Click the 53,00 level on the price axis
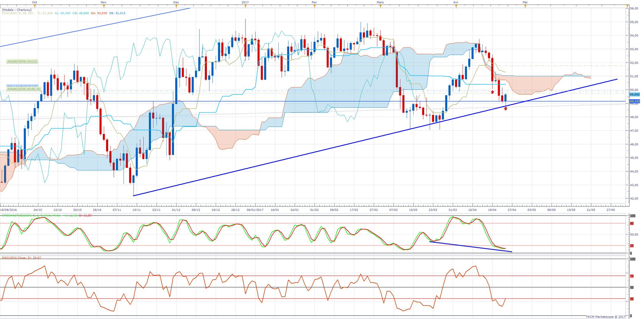 pyautogui.click(x=634, y=49)
